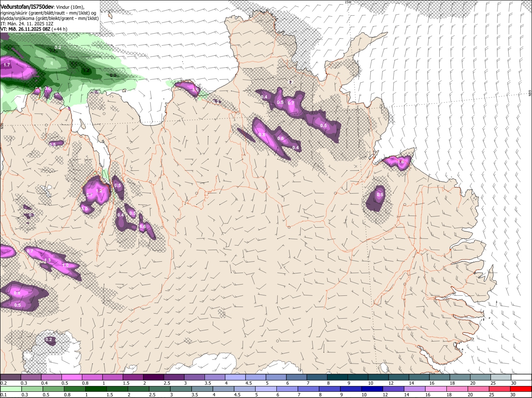The width and height of the screenshot is (532, 398).
Task: Click the 10 label on the snow scale
Action: (x=370, y=383)
